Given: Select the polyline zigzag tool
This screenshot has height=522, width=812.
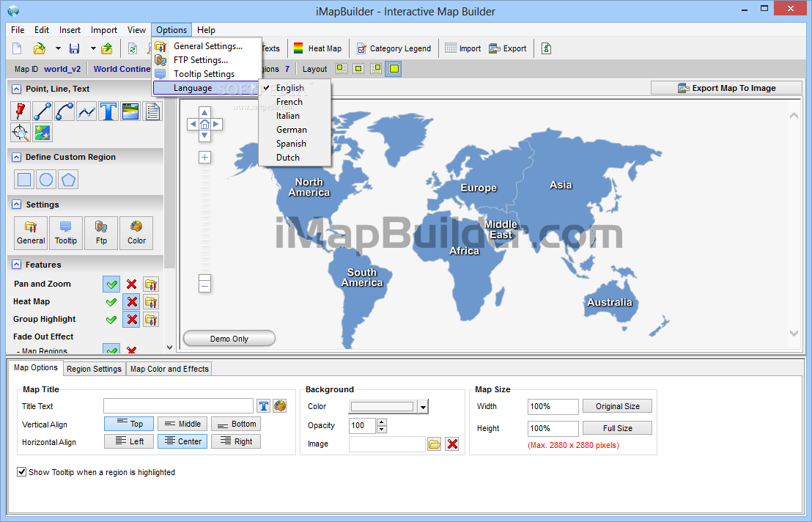Looking at the screenshot, I should pos(86,111).
